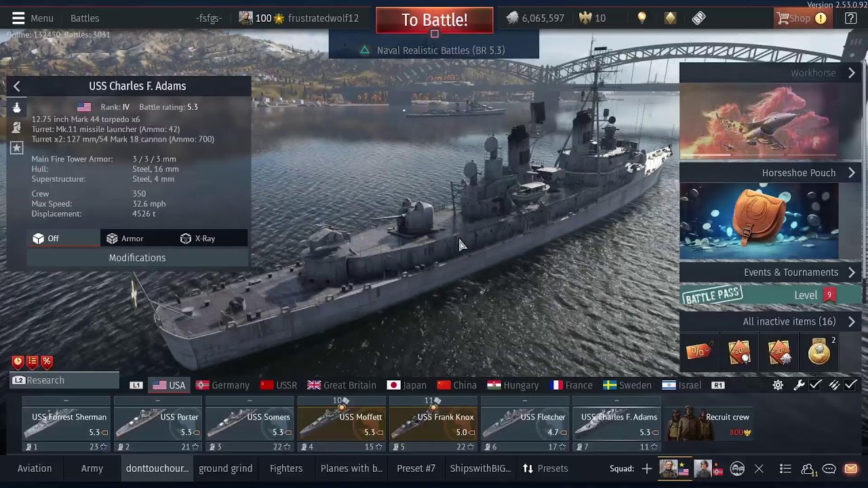
Task: Expand Events & Tournaments
Action: coord(771,272)
